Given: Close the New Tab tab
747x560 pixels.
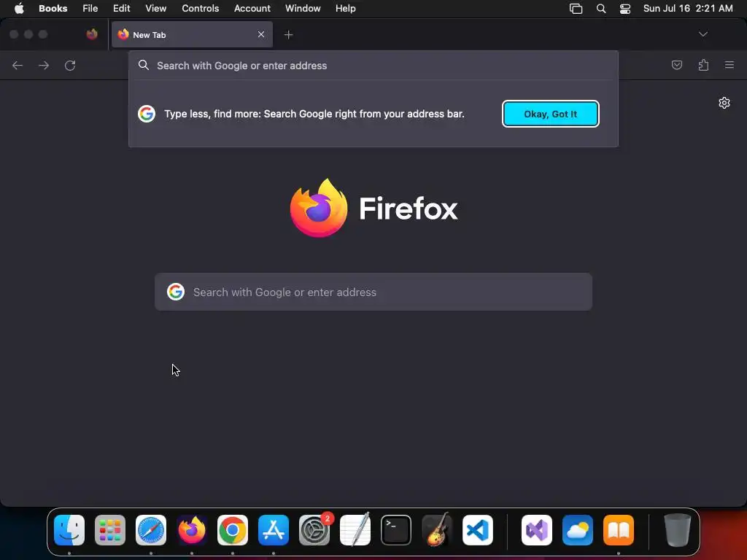Looking at the screenshot, I should click(261, 34).
